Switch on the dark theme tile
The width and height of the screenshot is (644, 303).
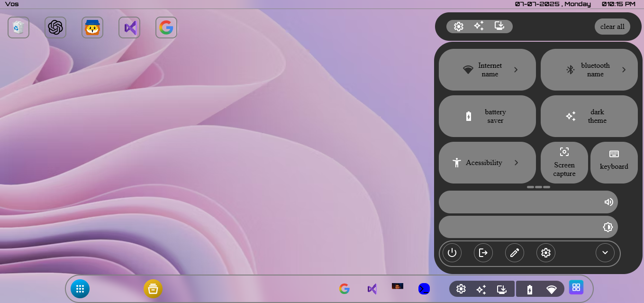pos(589,116)
